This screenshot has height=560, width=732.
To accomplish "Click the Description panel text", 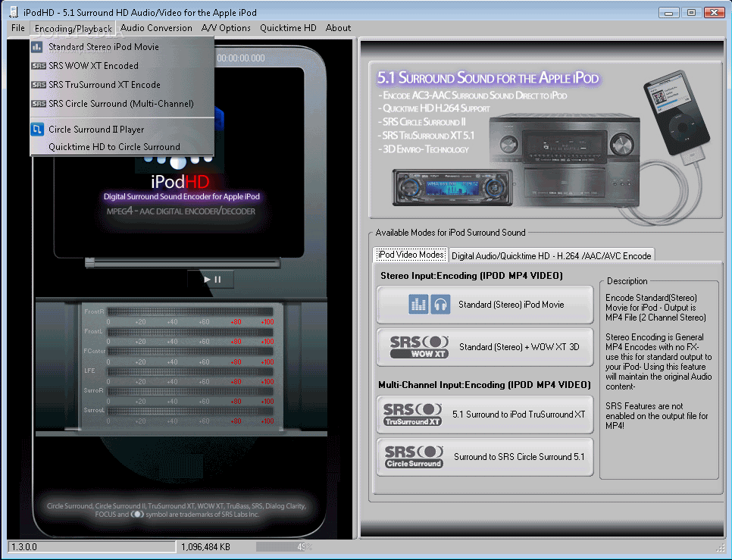I will (658, 361).
